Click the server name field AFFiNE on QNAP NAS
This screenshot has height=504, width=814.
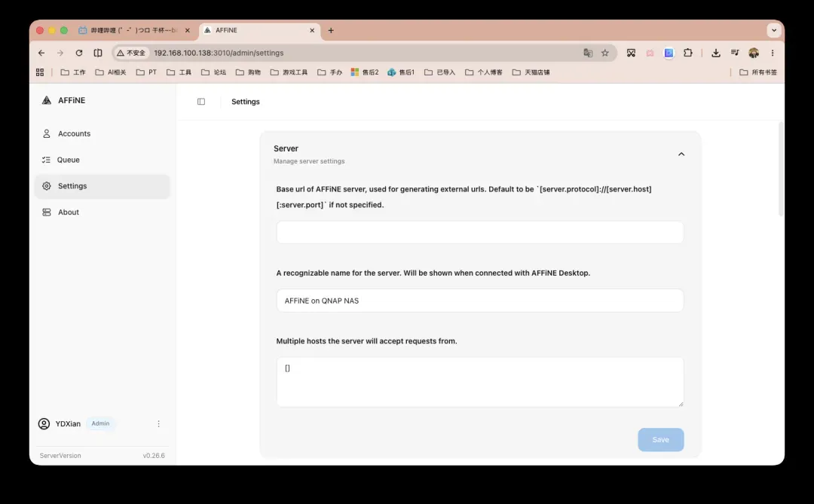tap(479, 301)
